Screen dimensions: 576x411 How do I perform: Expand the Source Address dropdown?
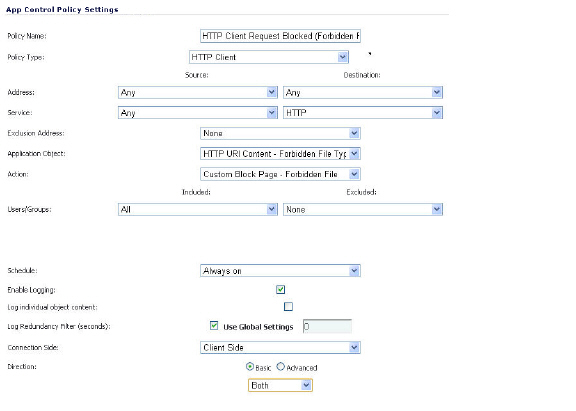[x=198, y=92]
